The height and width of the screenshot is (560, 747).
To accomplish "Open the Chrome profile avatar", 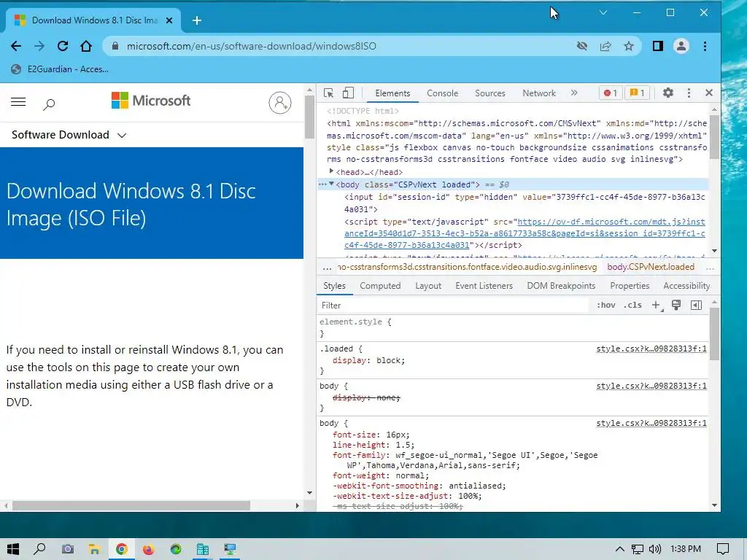I will [681, 46].
